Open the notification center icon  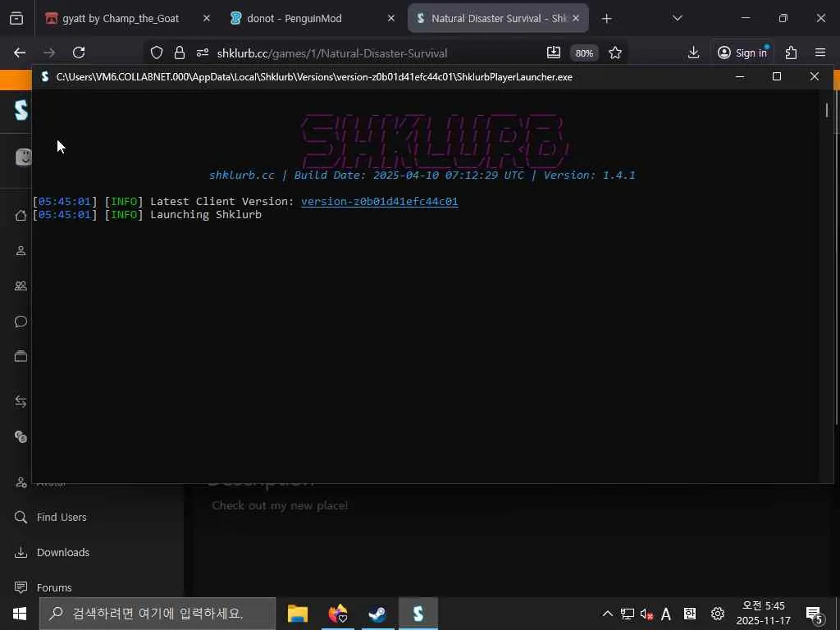click(815, 614)
